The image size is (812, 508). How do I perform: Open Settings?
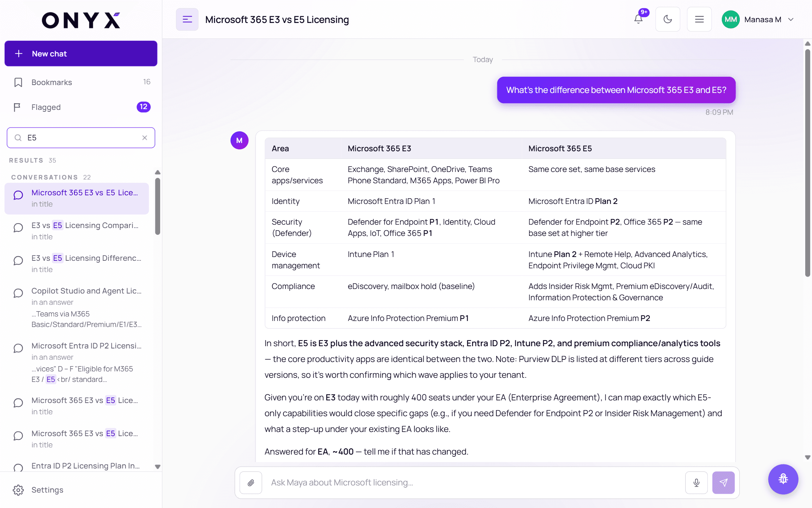coord(81,490)
